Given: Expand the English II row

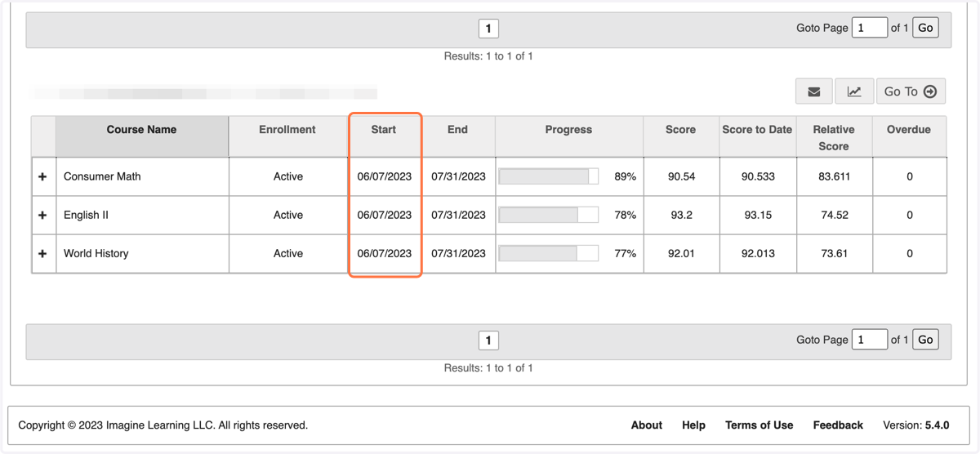Looking at the screenshot, I should (42, 215).
